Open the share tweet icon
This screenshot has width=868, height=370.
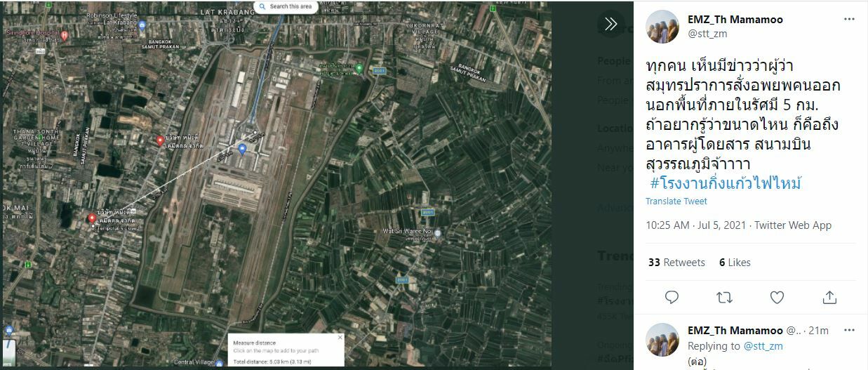coord(829,297)
